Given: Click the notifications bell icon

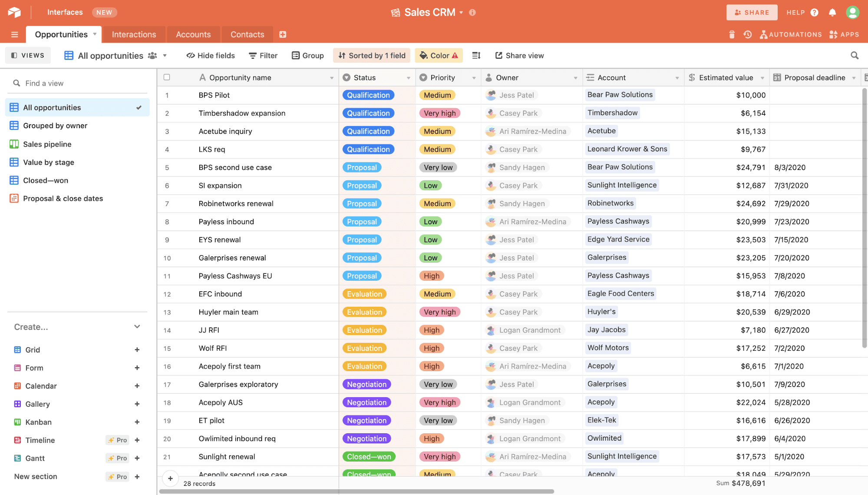Looking at the screenshot, I should coord(832,12).
